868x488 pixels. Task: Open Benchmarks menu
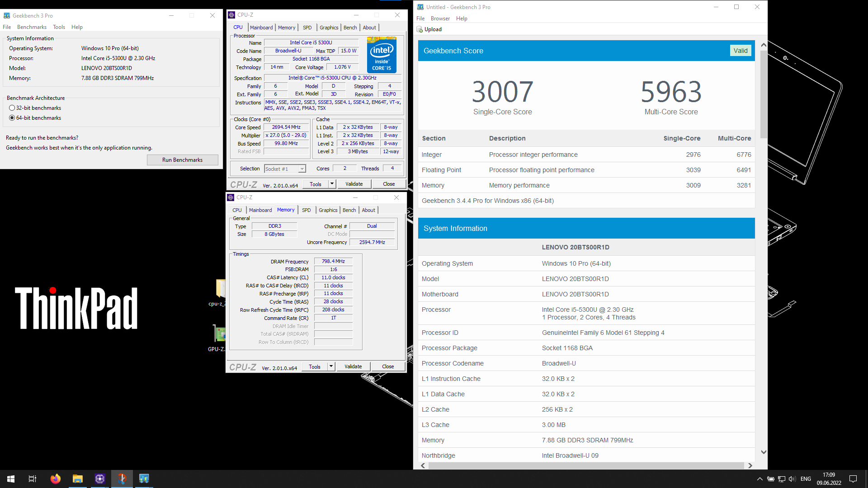[32, 27]
